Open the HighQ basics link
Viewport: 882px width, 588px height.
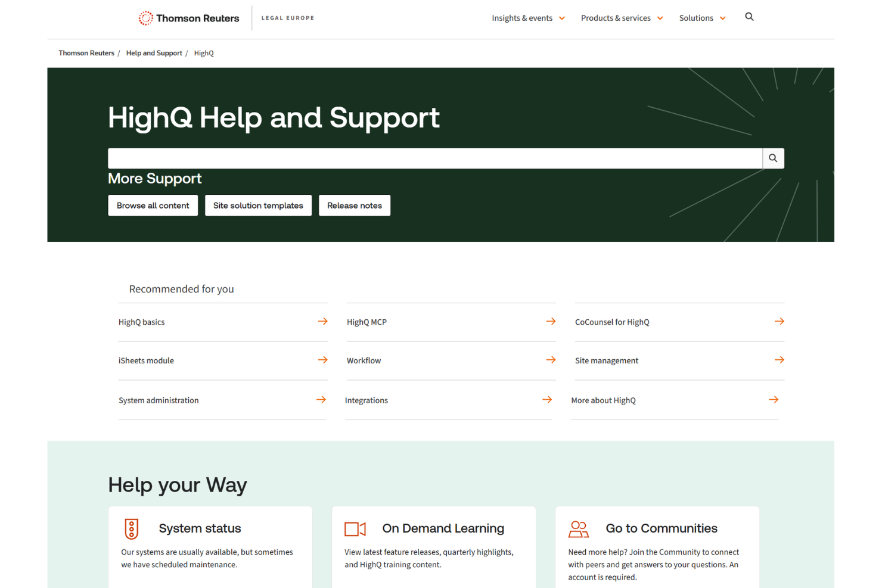pos(141,322)
